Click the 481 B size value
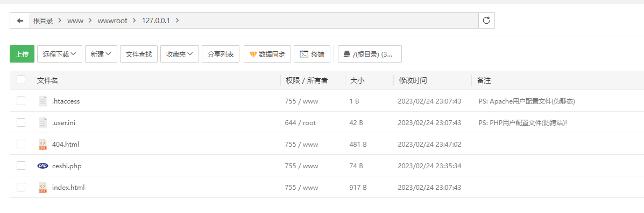 point(358,144)
